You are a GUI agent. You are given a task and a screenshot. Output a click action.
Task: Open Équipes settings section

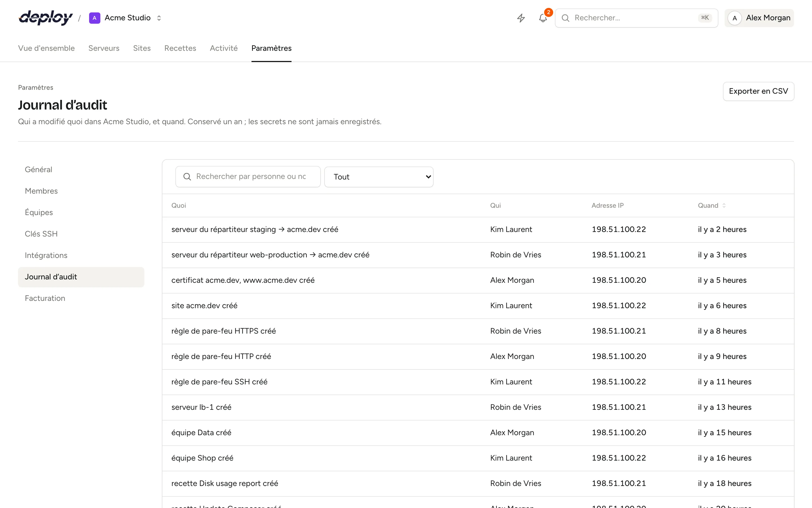pos(81,213)
